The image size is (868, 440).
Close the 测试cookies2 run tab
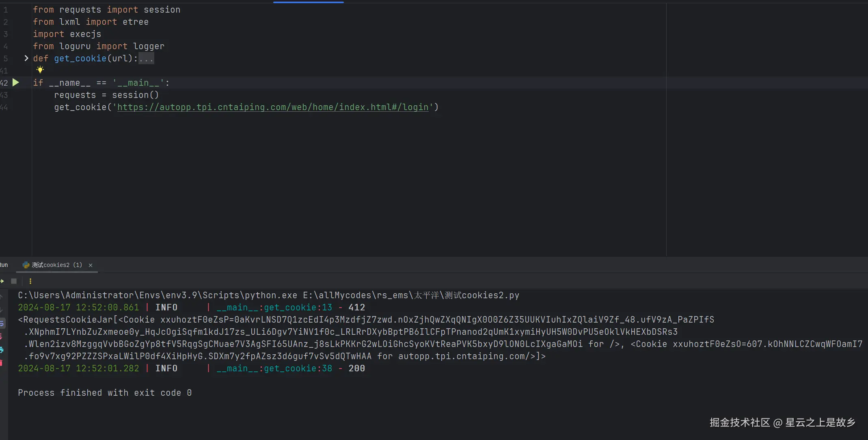91,265
